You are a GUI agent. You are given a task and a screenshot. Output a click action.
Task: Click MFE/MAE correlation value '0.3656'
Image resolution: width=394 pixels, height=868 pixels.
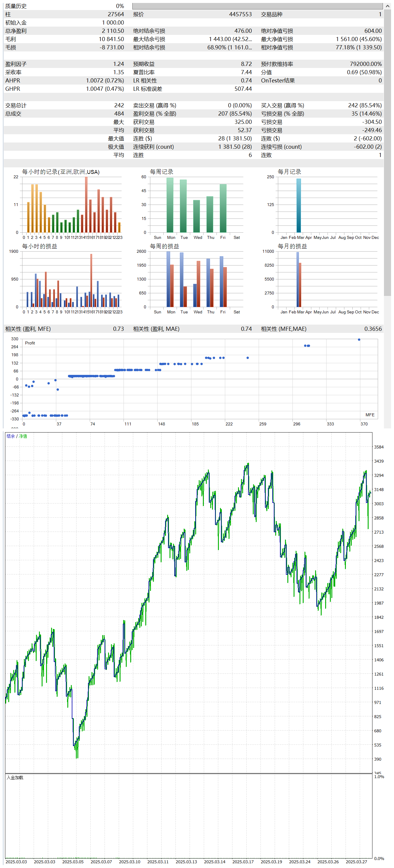373,329
